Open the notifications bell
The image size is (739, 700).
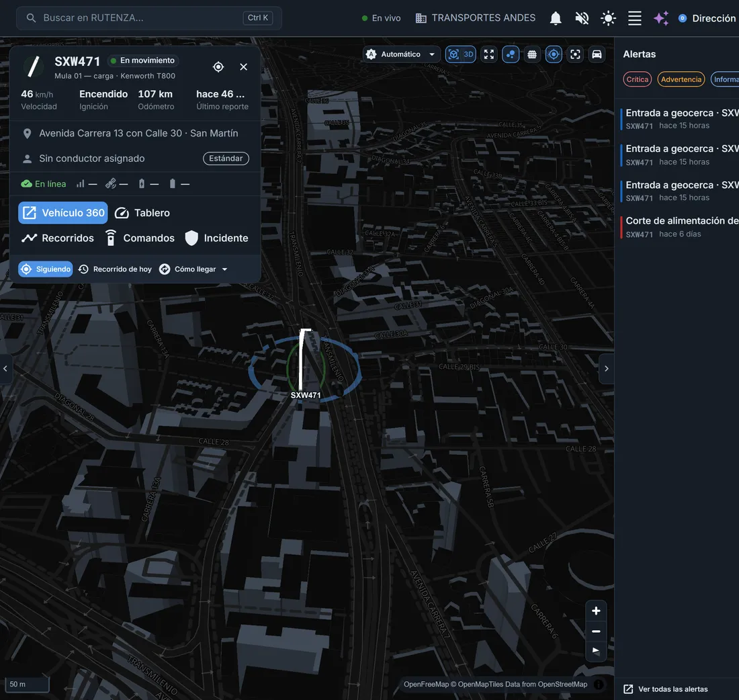(x=556, y=18)
